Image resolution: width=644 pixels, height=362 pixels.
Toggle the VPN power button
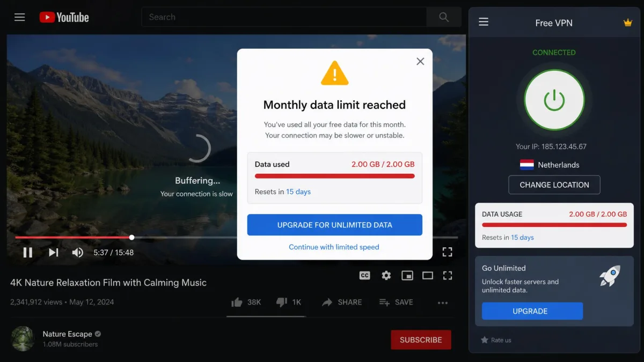[554, 100]
